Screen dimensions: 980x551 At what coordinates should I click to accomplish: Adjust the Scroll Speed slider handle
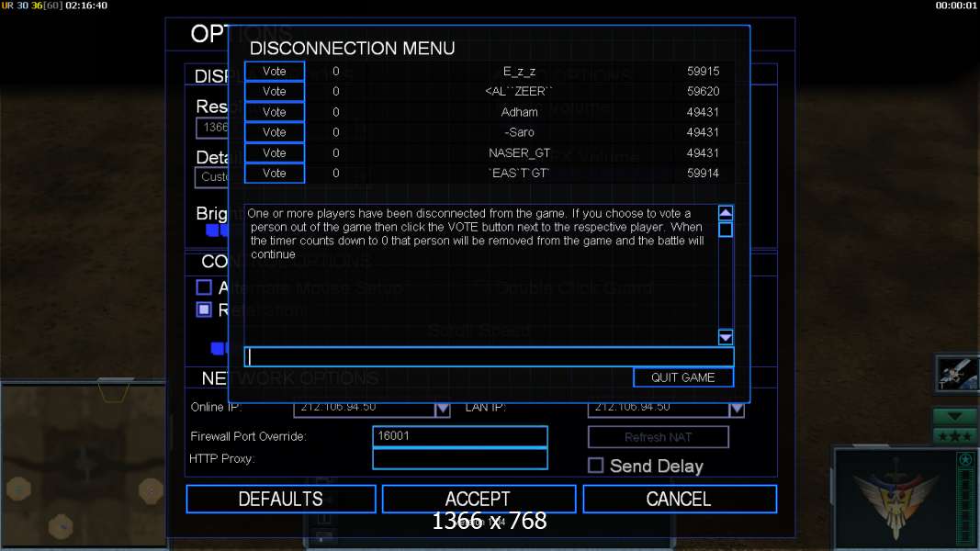click(219, 348)
